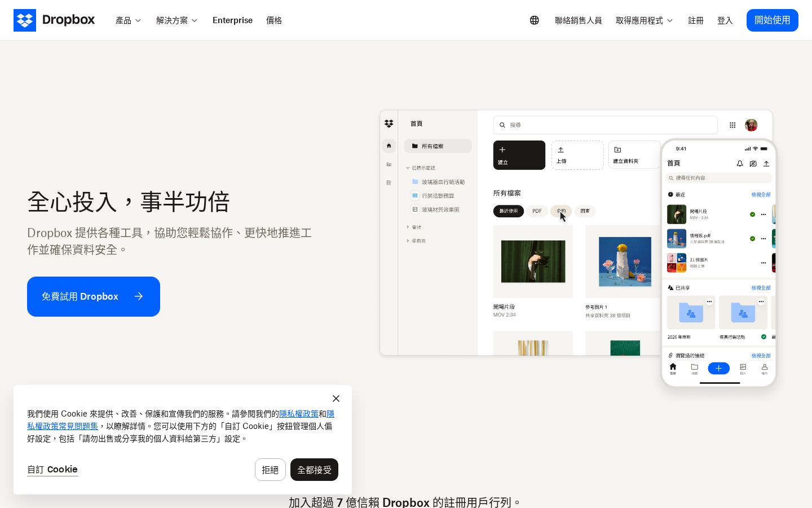Open the 2026 年規劃 shared folder
This screenshot has height=508, width=812.
(691, 313)
